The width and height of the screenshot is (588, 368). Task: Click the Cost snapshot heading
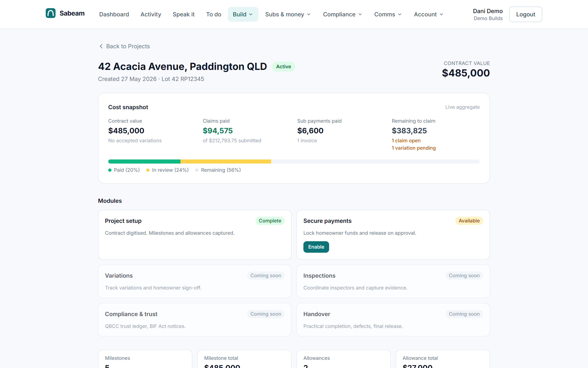pyautogui.click(x=128, y=107)
